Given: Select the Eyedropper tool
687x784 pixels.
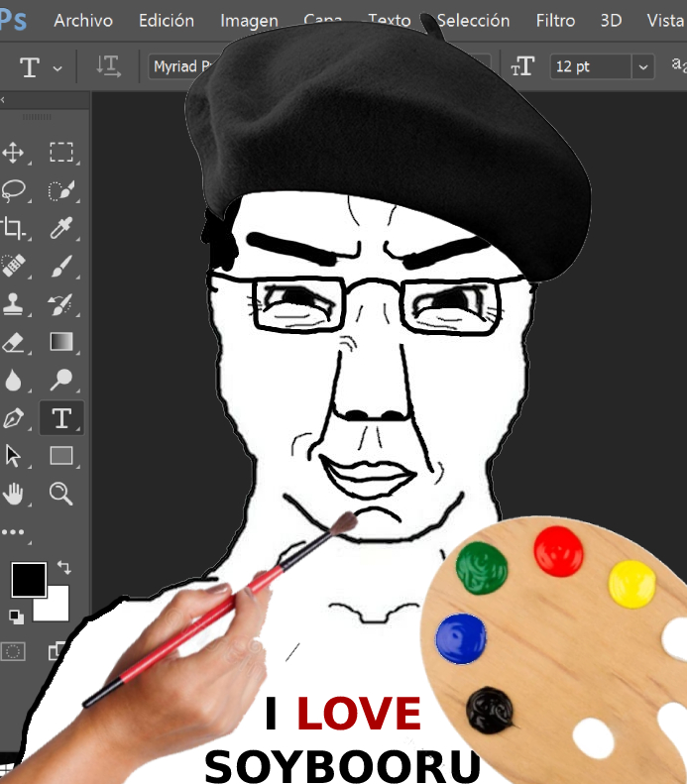Looking at the screenshot, I should pyautogui.click(x=61, y=228).
